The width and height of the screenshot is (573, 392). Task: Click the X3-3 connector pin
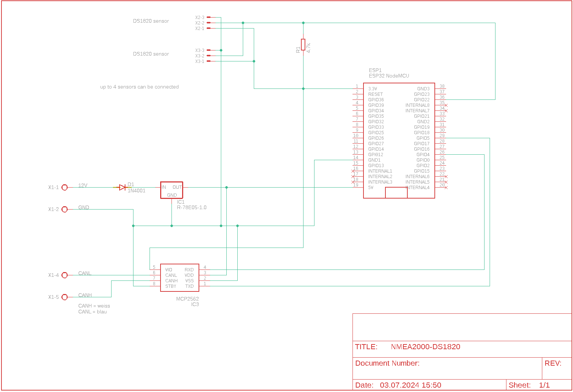pyautogui.click(x=208, y=50)
